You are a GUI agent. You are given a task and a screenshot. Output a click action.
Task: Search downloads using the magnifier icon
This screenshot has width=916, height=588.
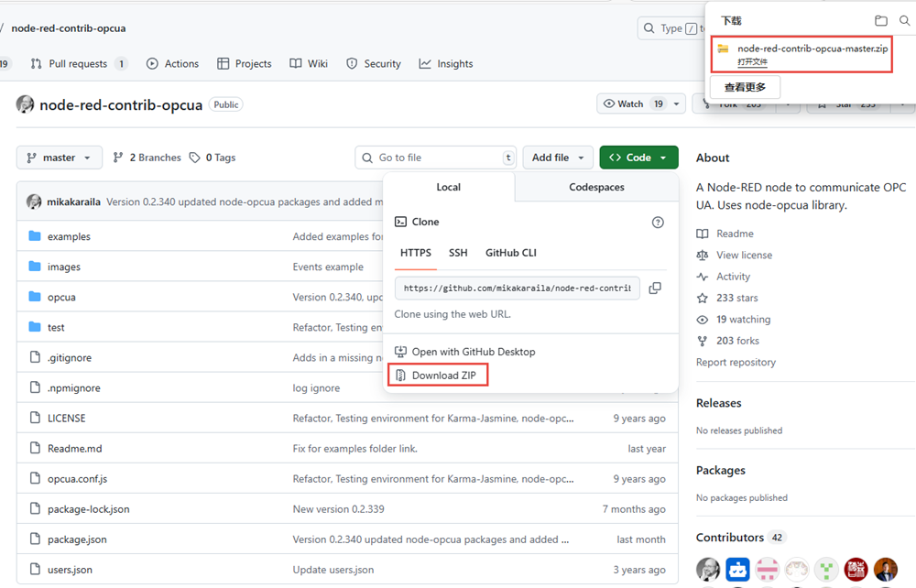tap(904, 21)
